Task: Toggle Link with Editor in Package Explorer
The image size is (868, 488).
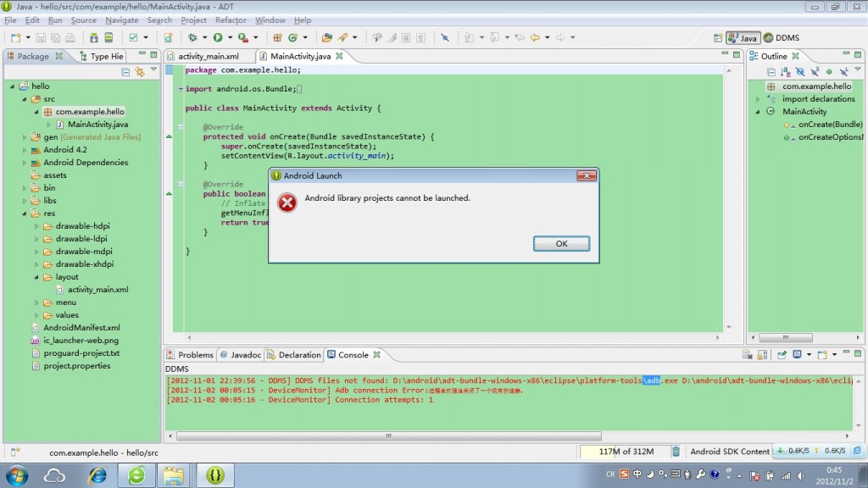Action: coord(140,72)
